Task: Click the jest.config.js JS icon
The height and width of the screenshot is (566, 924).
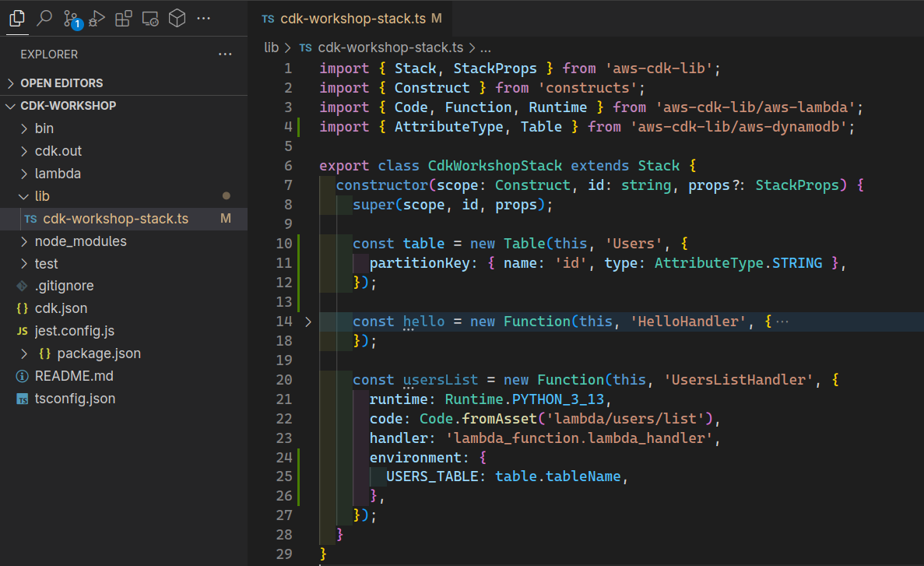Action: 23,332
